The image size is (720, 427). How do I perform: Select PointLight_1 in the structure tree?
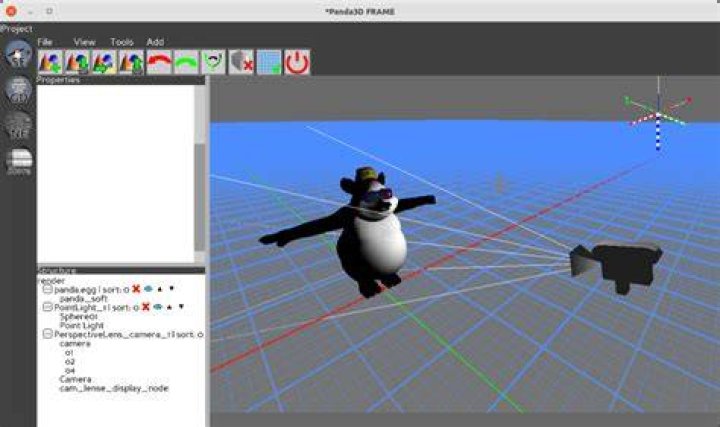point(96,307)
